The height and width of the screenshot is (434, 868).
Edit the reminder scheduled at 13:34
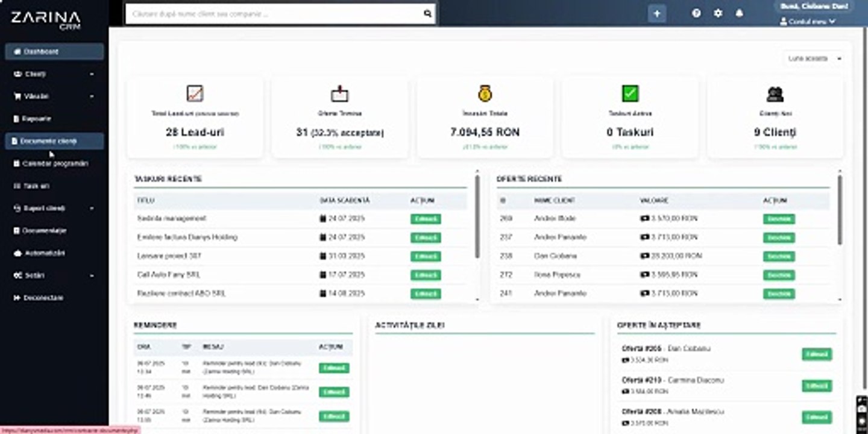coord(334,368)
